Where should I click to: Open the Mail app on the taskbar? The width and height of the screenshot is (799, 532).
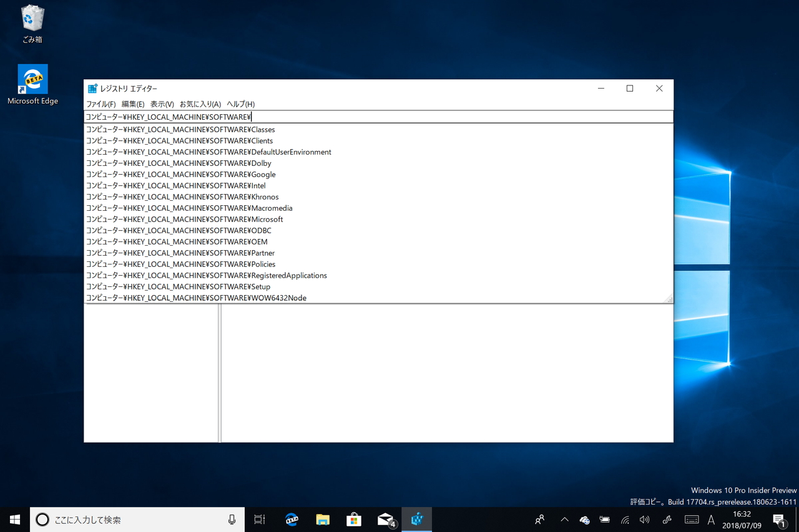coord(386,520)
